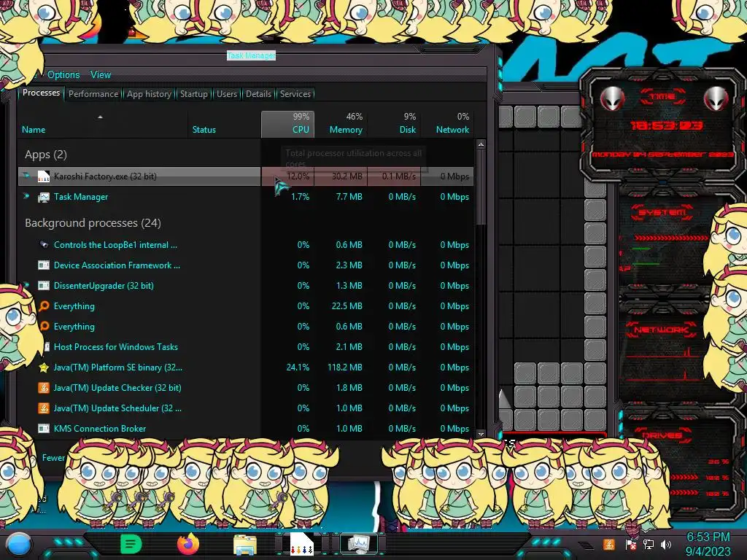Switch to Karoshi Factory taskbar button
The height and width of the screenshot is (560, 747).
click(x=301, y=544)
